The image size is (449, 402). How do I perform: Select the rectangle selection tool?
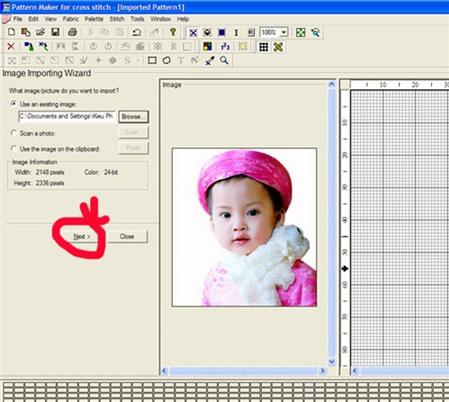(152, 60)
